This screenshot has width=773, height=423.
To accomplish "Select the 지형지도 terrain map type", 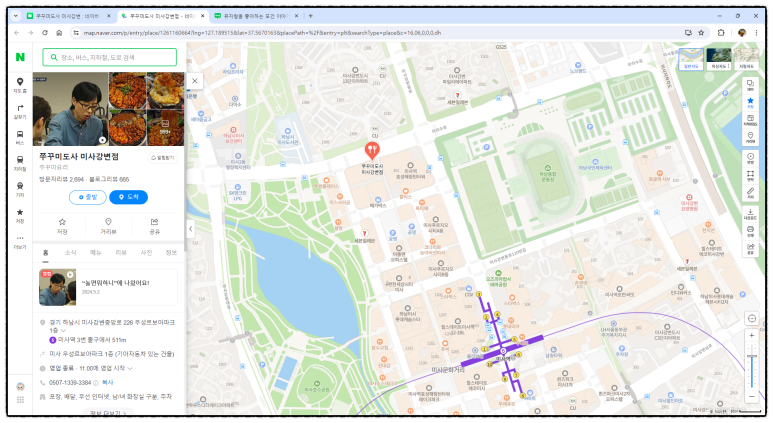I will click(746, 59).
